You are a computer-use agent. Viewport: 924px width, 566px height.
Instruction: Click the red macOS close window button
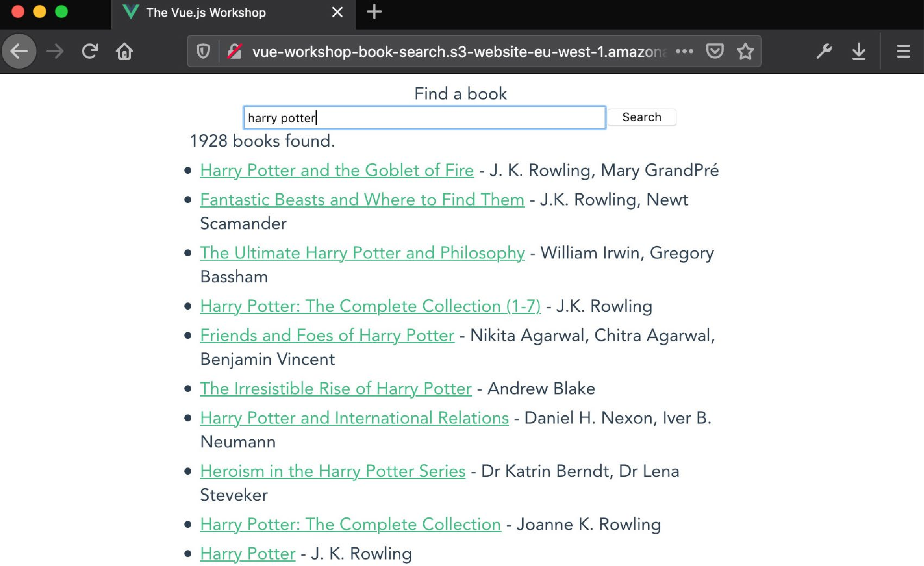(x=18, y=12)
